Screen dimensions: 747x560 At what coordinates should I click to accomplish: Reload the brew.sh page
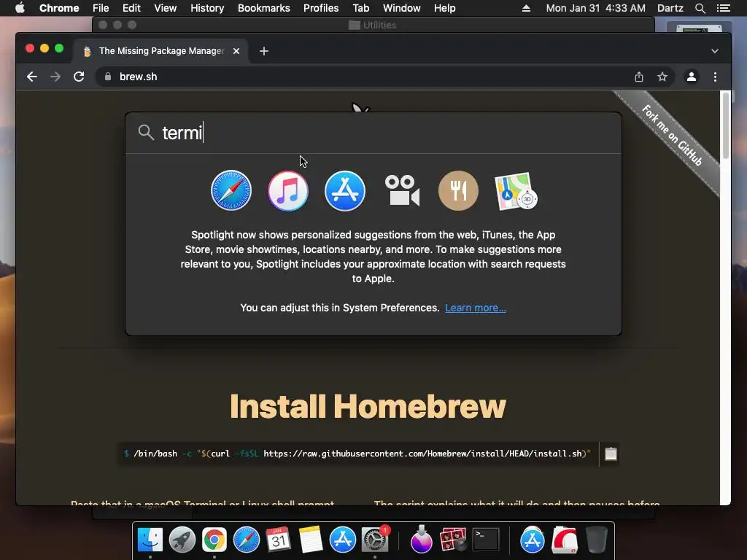[x=79, y=77]
